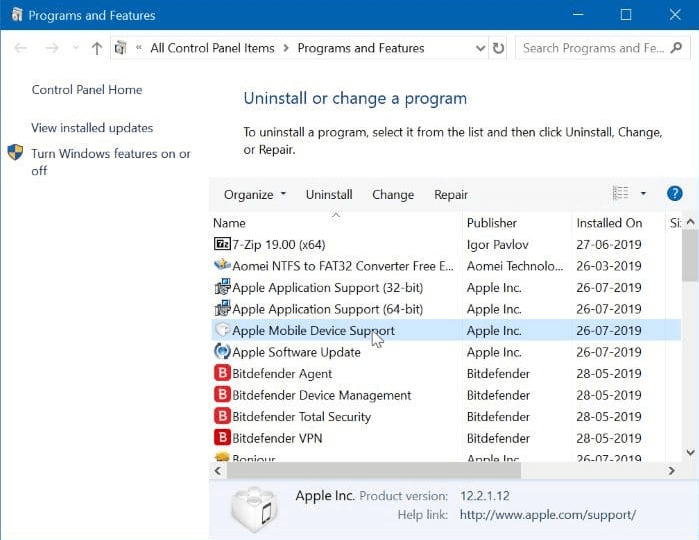Expand the view options dropdown arrow
The width and height of the screenshot is (699, 540).
point(643,194)
